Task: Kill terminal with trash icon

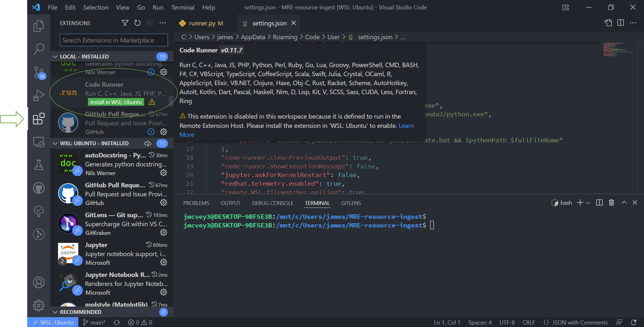Action: pyautogui.click(x=611, y=202)
